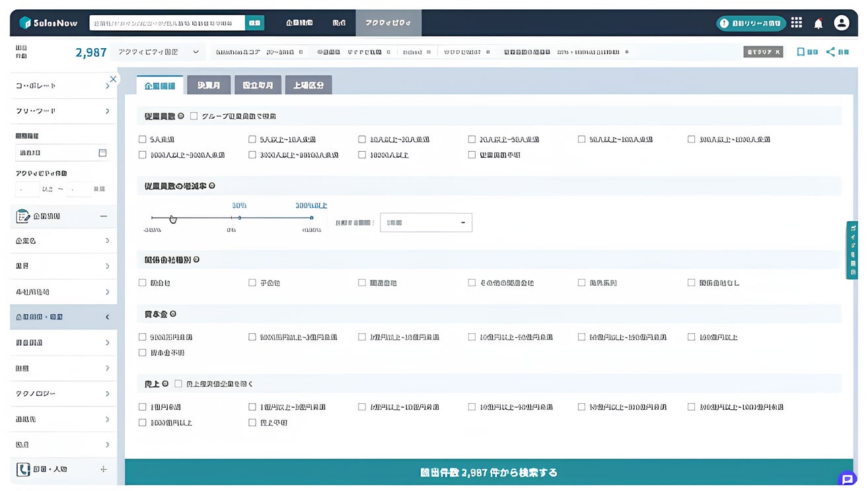
Task: Check the first employee count range checkbox
Action: (142, 139)
